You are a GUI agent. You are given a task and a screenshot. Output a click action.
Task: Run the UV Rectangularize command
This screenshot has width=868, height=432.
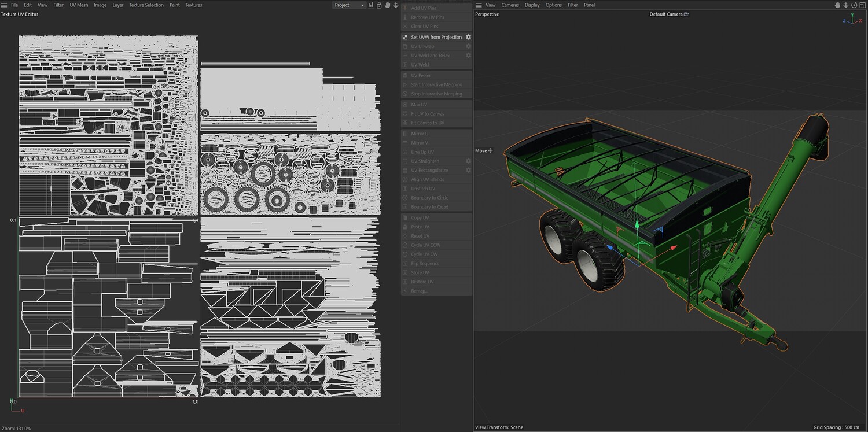433,171
